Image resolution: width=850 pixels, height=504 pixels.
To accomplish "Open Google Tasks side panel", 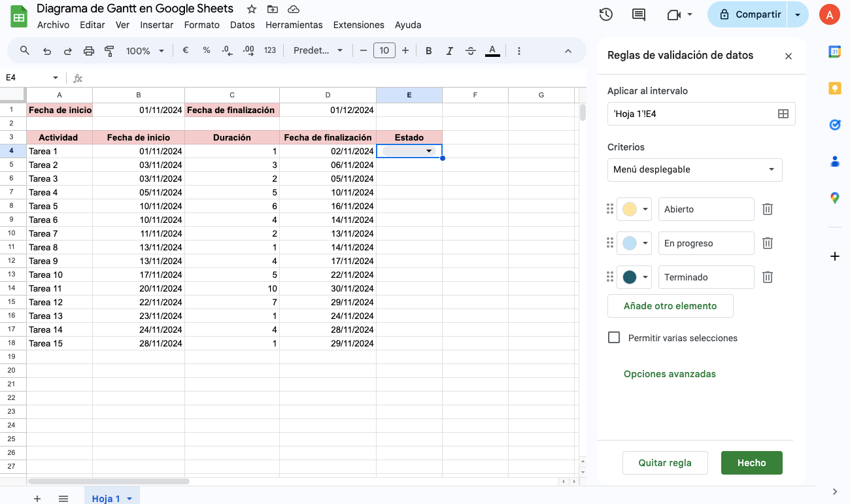I will point(834,124).
